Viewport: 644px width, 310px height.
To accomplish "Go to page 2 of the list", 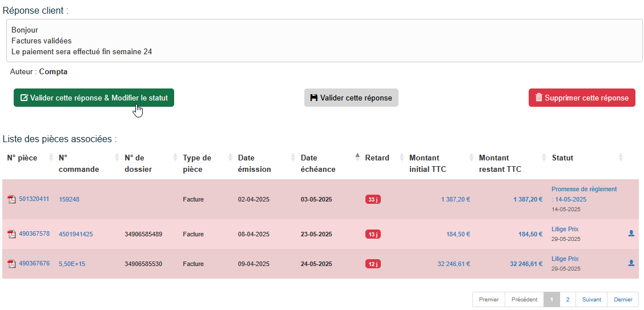I will click(x=567, y=300).
